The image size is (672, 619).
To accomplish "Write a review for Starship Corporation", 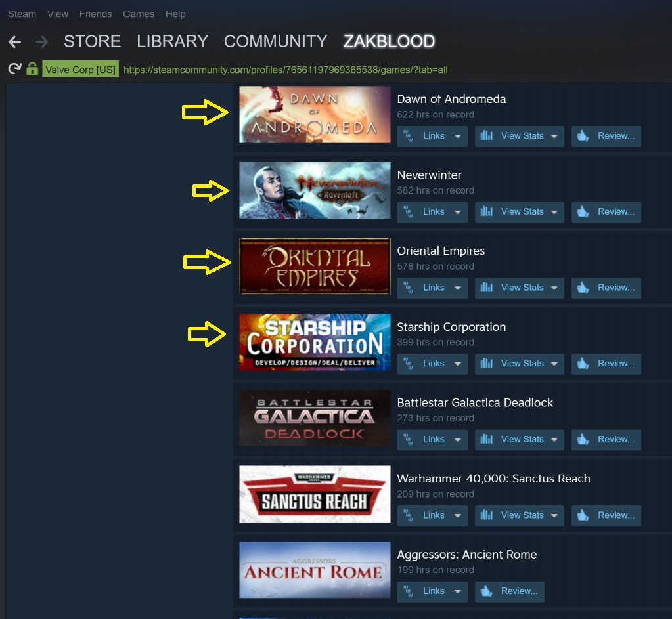I will [x=606, y=364].
